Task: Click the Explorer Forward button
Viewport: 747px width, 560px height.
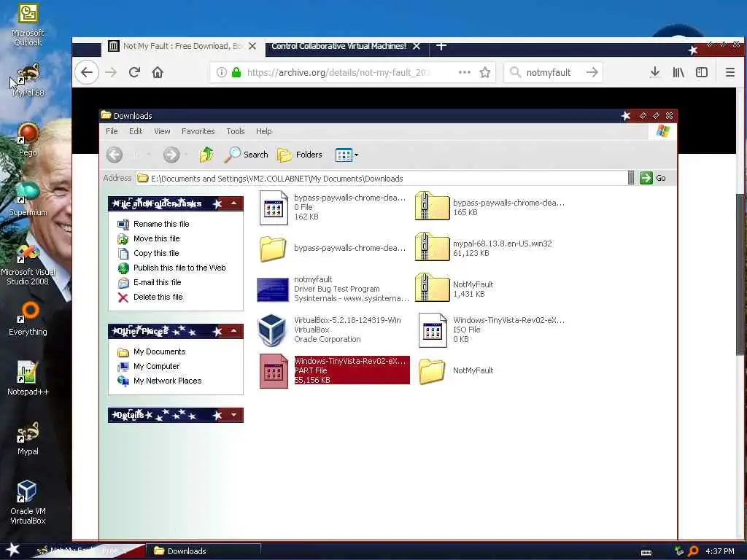Action: 171,155
